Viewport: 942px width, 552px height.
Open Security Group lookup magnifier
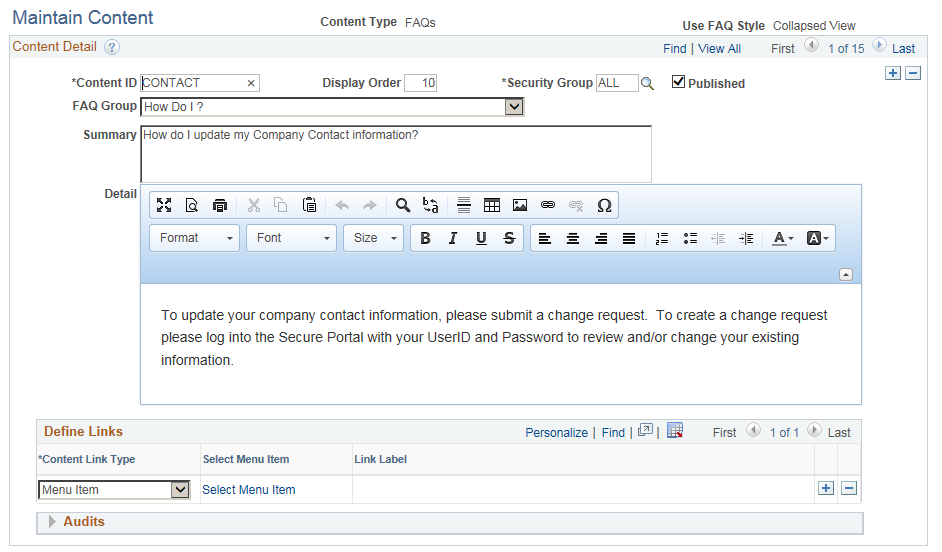(647, 83)
